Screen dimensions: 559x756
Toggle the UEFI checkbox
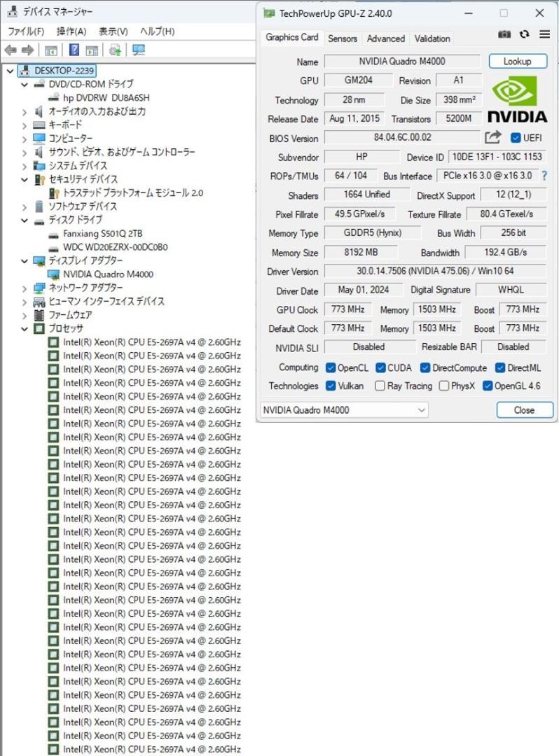coord(516,138)
